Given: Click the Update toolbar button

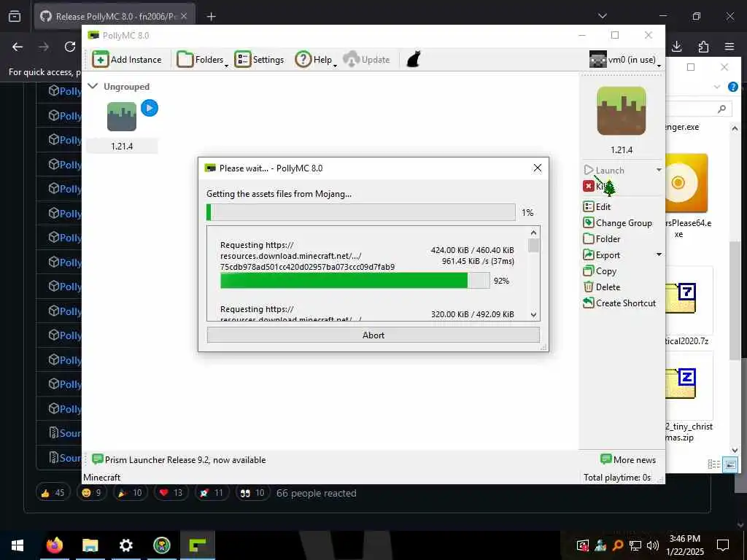Looking at the screenshot, I should (366, 60).
